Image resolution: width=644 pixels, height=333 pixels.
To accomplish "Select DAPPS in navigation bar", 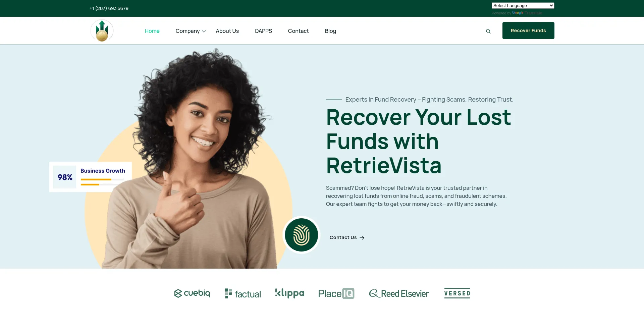I will pyautogui.click(x=263, y=31).
